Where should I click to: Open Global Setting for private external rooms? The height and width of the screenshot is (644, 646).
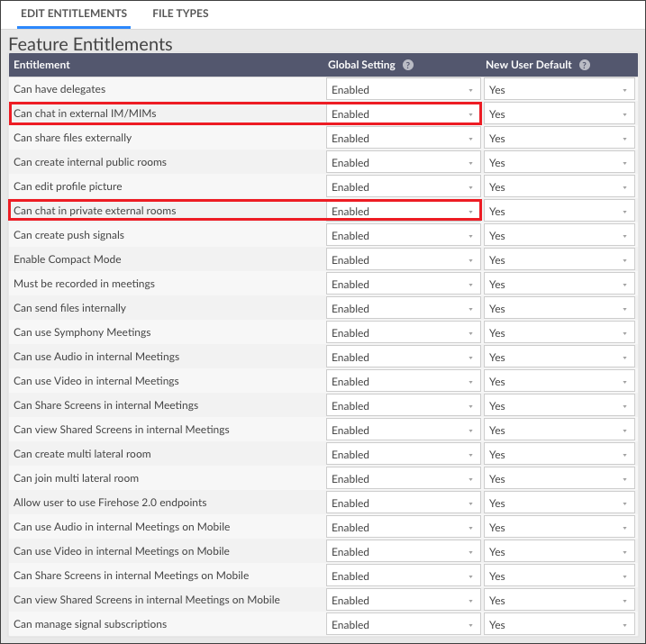pos(404,211)
